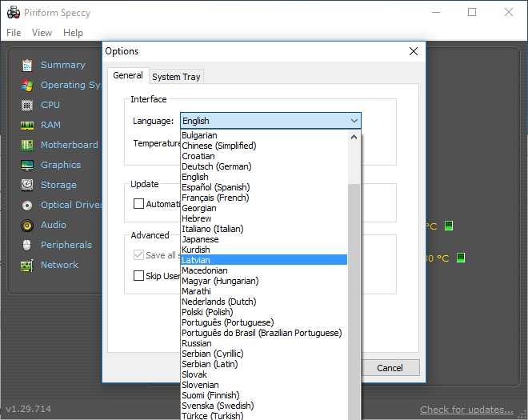Select Marathi from the language list
This screenshot has width=528, height=420.
click(x=264, y=291)
